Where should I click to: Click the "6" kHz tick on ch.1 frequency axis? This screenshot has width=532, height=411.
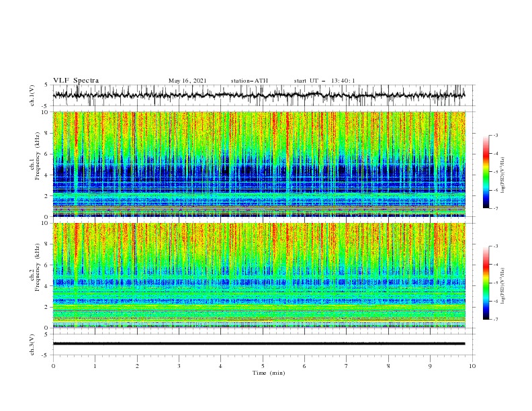point(46,154)
